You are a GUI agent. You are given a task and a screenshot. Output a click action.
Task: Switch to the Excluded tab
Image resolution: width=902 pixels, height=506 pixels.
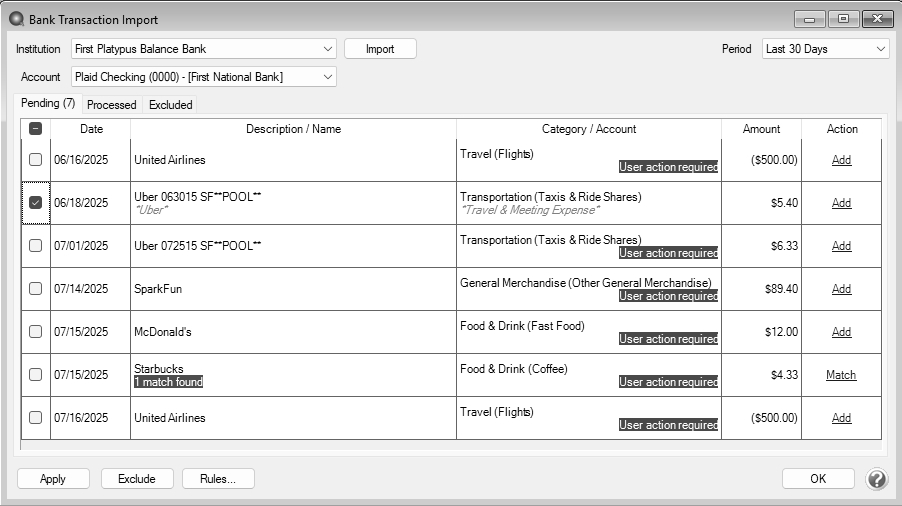(170, 104)
